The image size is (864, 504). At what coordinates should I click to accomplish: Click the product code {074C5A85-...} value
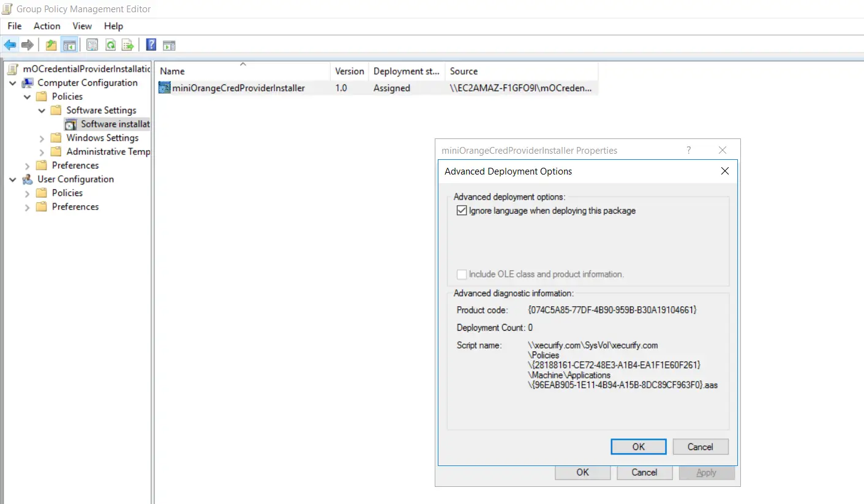612,310
